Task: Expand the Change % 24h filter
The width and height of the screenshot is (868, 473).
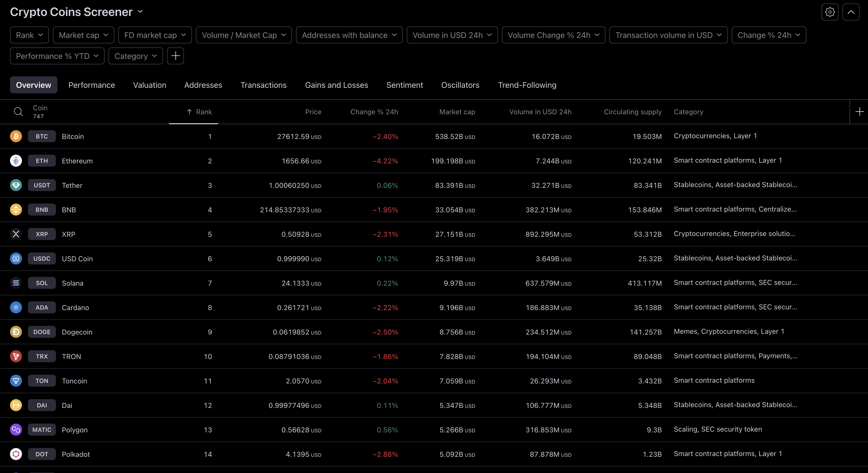Action: 769,35
